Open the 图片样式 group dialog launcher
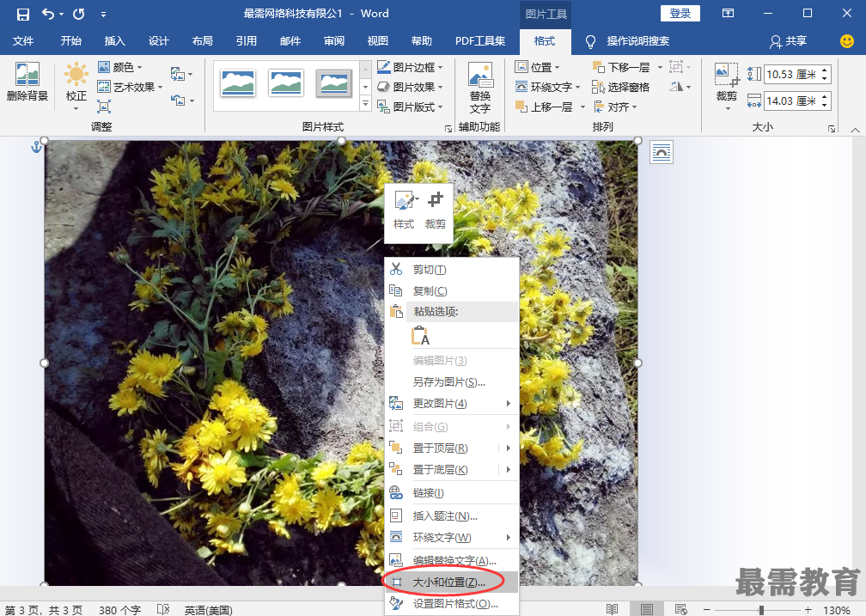866x616 pixels. click(x=448, y=129)
